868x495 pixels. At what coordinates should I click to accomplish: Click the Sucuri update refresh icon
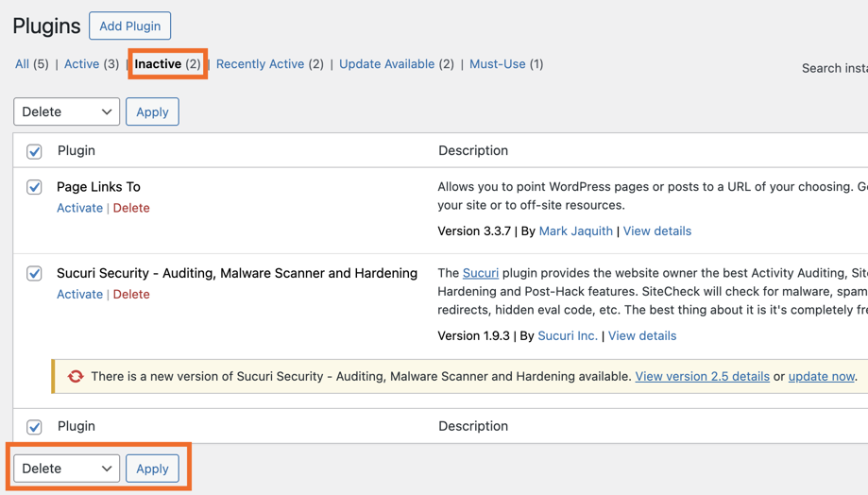tap(76, 376)
